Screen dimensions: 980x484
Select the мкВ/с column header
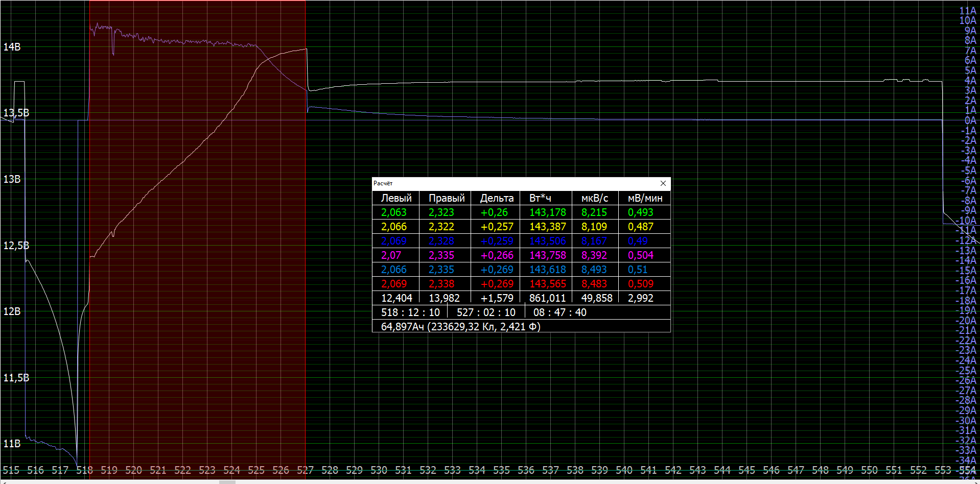pyautogui.click(x=594, y=198)
